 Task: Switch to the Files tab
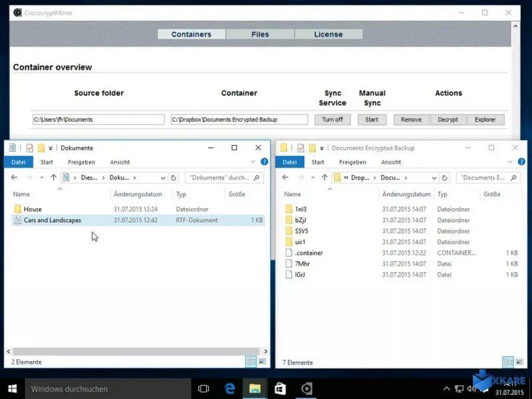click(260, 35)
